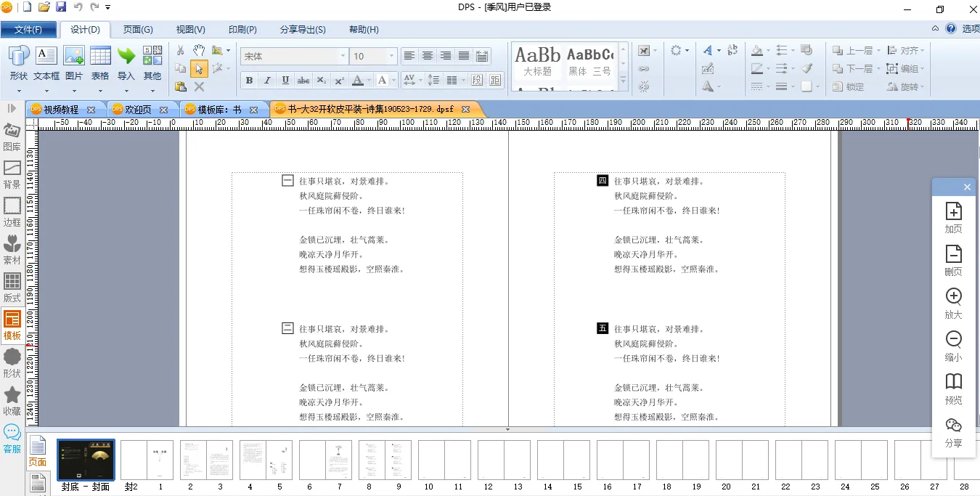Expand the 形状 shape dropdown arrow
The width and height of the screenshot is (980, 496).
[19, 92]
